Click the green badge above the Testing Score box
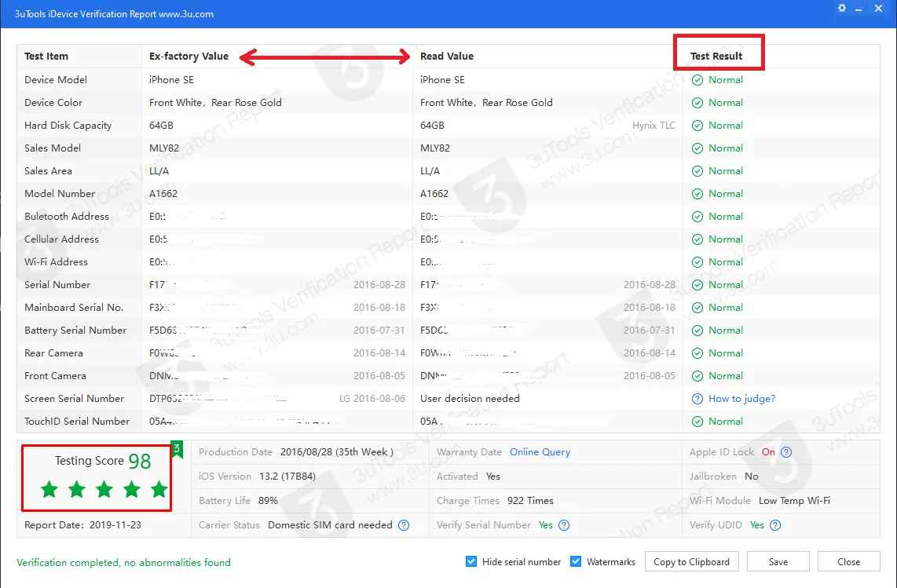The width and height of the screenshot is (897, 588). [x=176, y=450]
